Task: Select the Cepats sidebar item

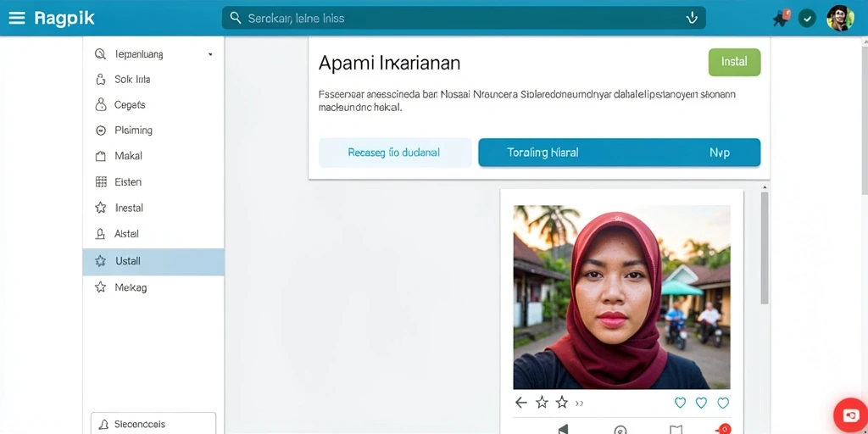Action: point(153,104)
